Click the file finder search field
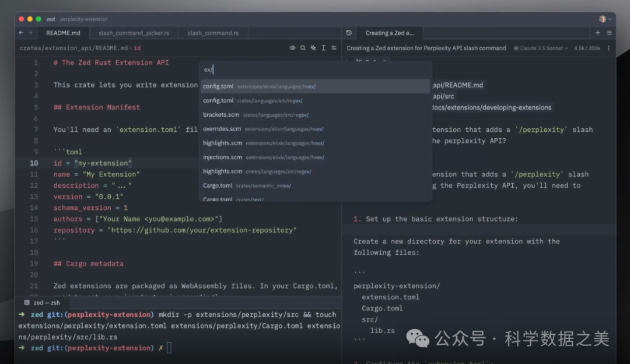Screen dimensions: 630x364 point(316,69)
